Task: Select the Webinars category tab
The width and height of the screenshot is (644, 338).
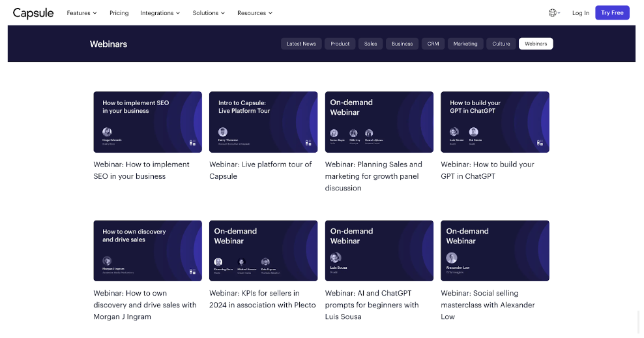Action: pyautogui.click(x=536, y=44)
